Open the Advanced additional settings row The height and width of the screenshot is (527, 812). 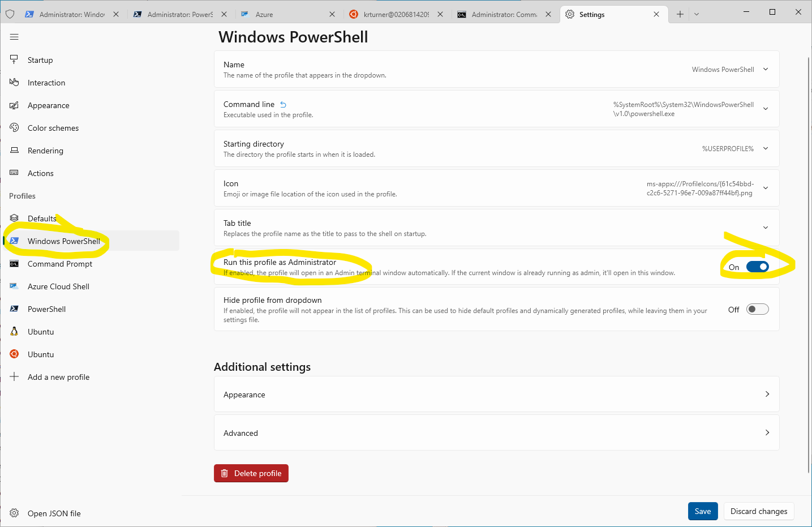[x=496, y=433]
